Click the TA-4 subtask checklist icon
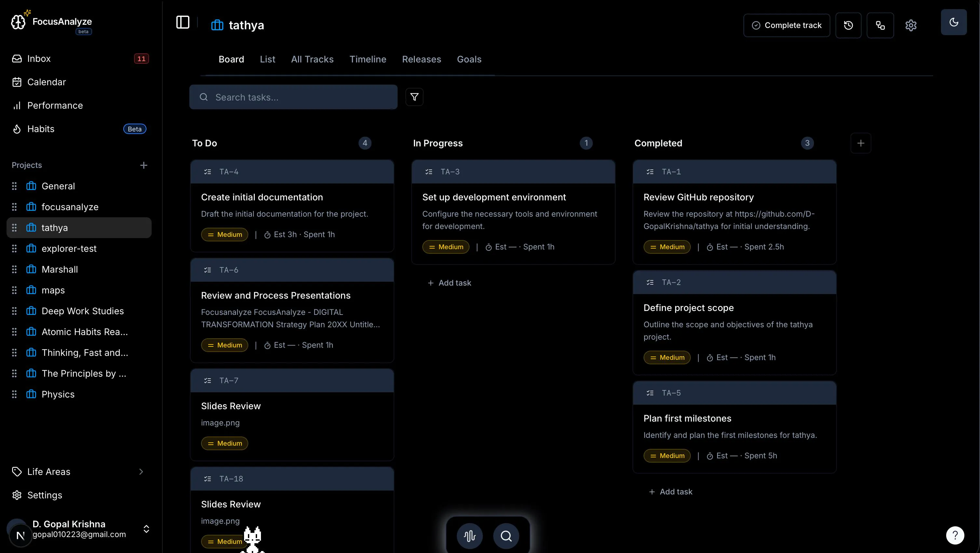The image size is (980, 553). (207, 171)
